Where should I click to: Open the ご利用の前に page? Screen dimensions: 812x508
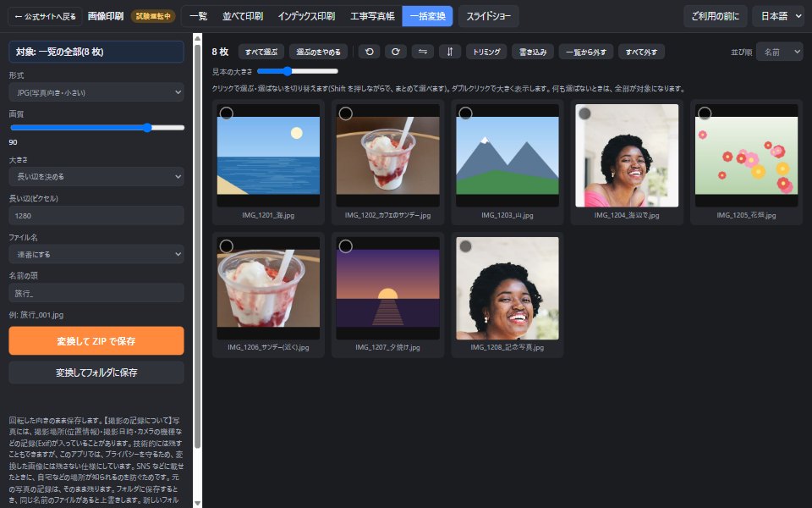pos(716,16)
